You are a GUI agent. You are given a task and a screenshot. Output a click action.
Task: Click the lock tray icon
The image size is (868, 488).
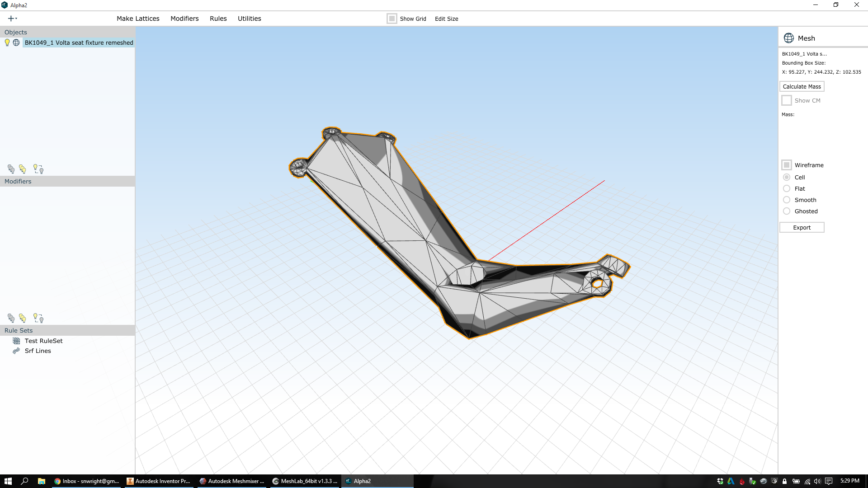click(x=785, y=481)
